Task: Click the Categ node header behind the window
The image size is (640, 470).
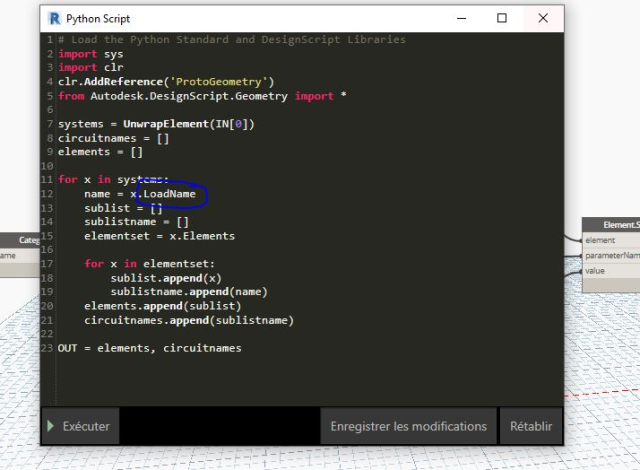Action: tap(20, 240)
